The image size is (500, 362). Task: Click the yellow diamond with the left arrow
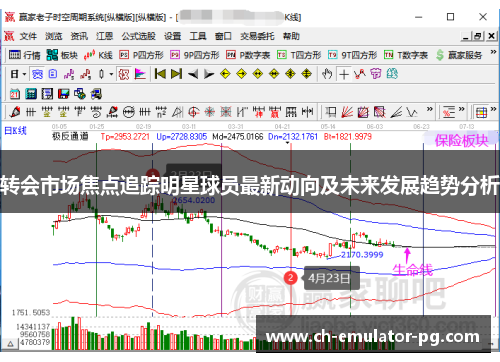coord(225,74)
